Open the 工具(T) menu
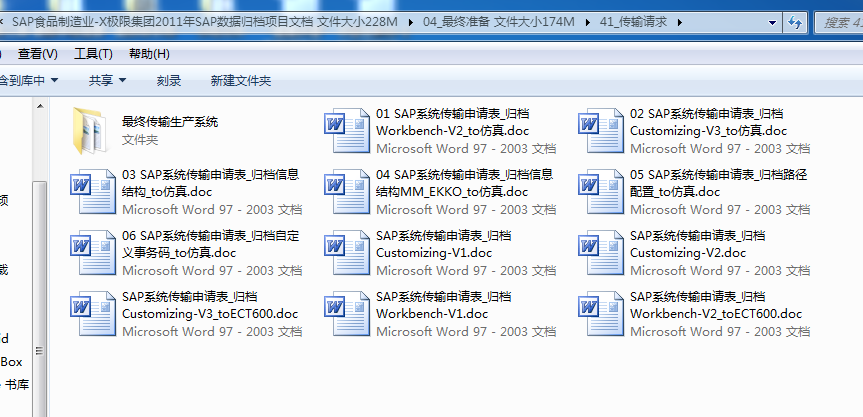Screen dimensions: 863x417 pos(94,54)
